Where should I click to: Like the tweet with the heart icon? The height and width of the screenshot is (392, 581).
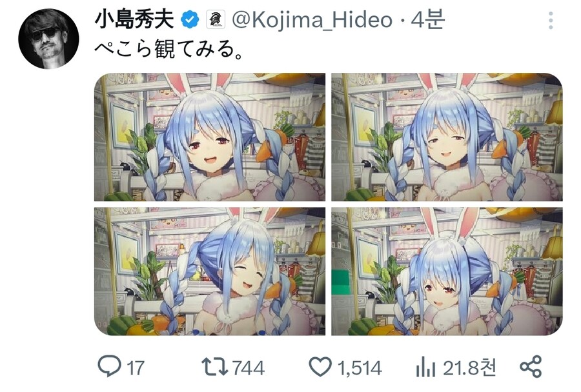320,366
